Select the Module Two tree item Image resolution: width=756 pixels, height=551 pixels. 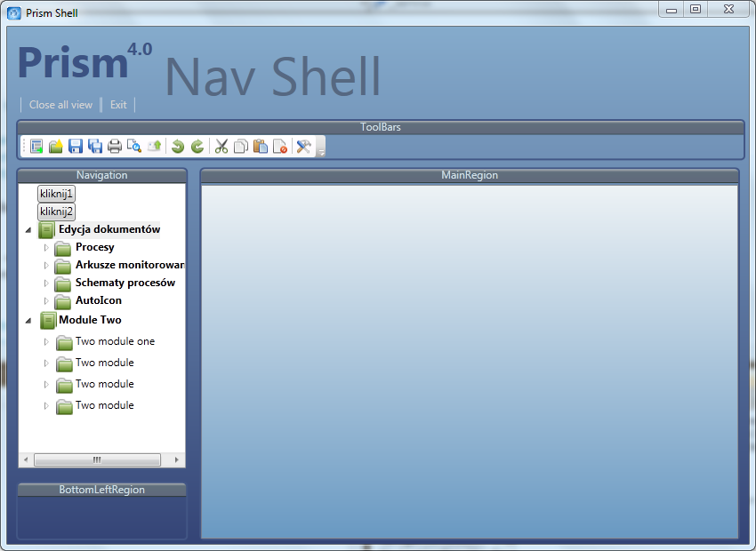(x=90, y=320)
